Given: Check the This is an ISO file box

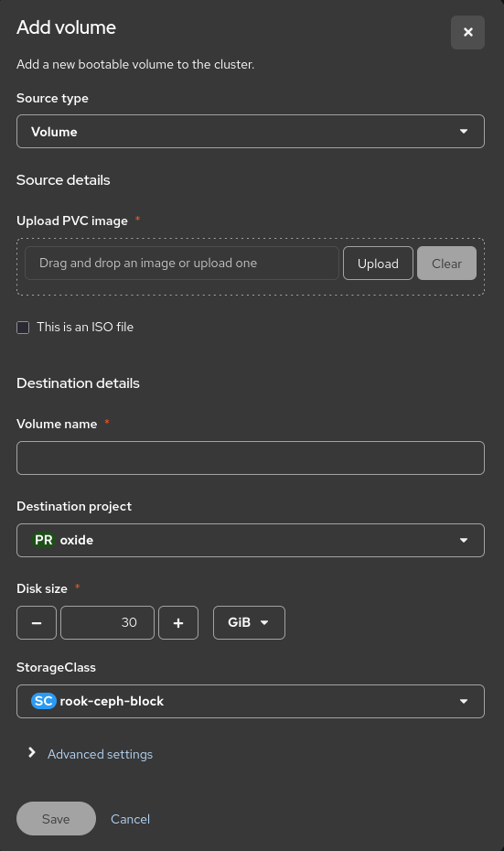Looking at the screenshot, I should pyautogui.click(x=23, y=328).
